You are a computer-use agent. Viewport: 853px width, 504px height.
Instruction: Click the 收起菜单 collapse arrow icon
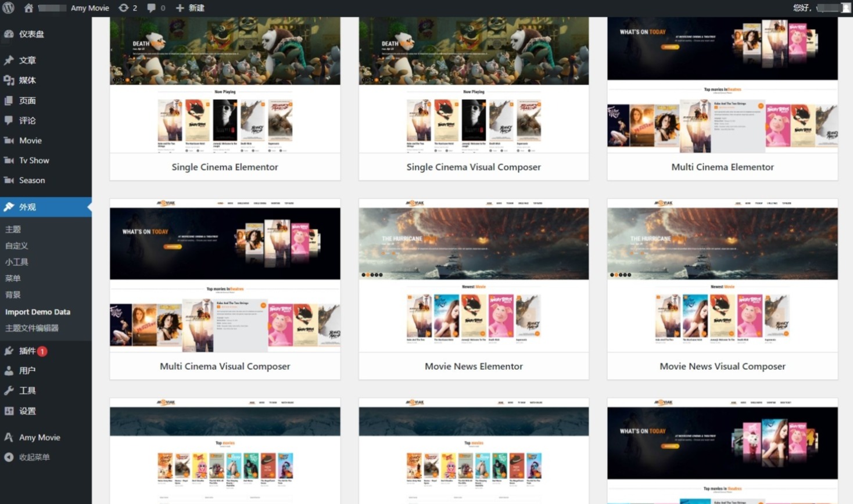pos(9,457)
